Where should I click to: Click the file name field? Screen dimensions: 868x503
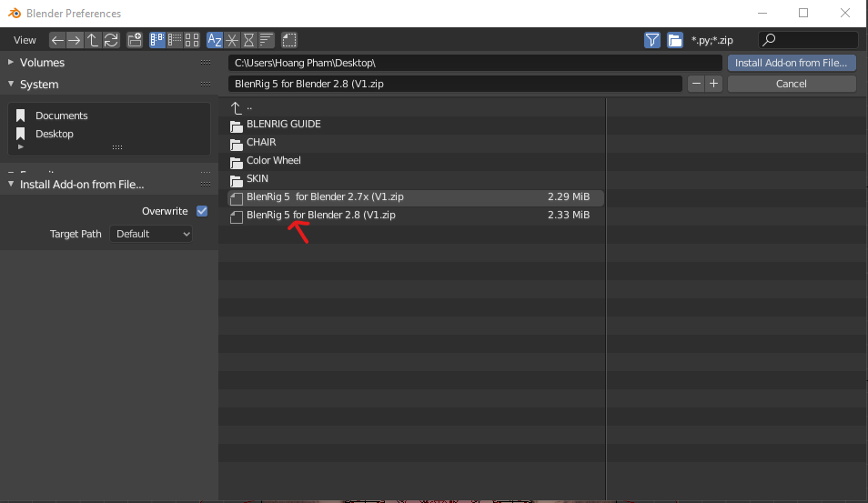click(x=455, y=84)
